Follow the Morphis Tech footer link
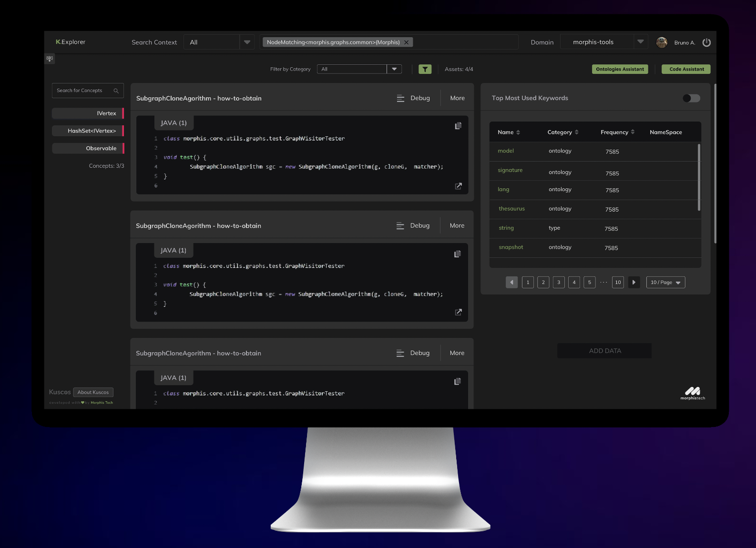The height and width of the screenshot is (548, 756). pos(102,403)
